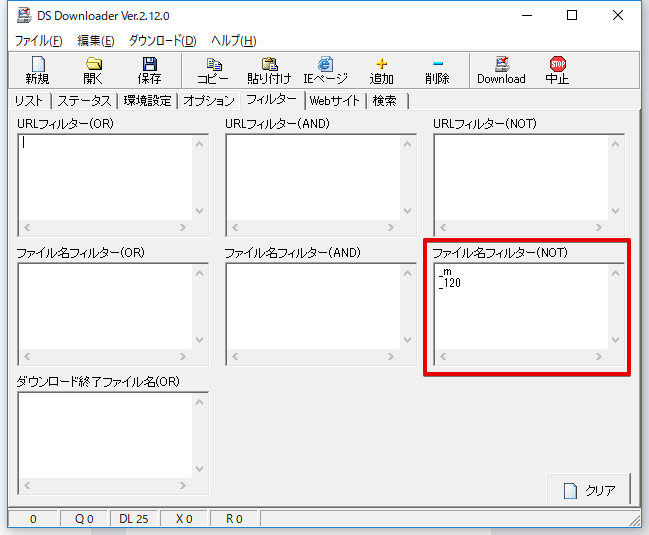Click the Q 0 status bar entry
The image size is (649, 535).
coord(84,519)
